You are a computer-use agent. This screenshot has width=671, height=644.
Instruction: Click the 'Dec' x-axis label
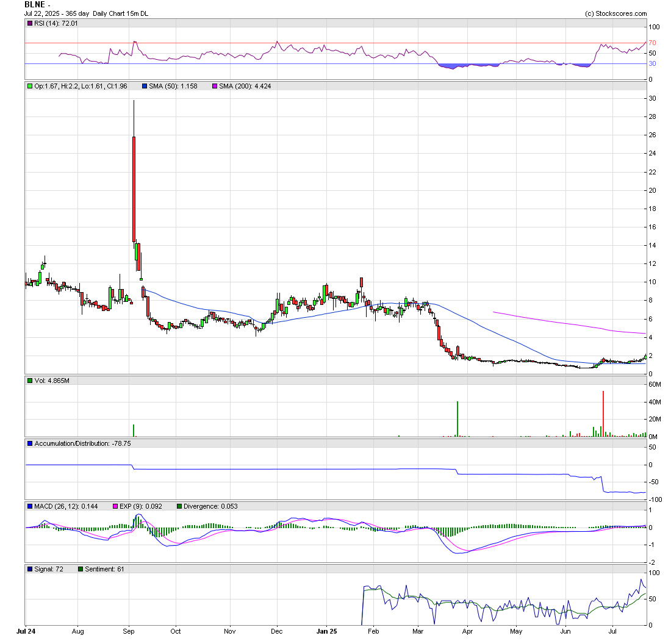[277, 632]
